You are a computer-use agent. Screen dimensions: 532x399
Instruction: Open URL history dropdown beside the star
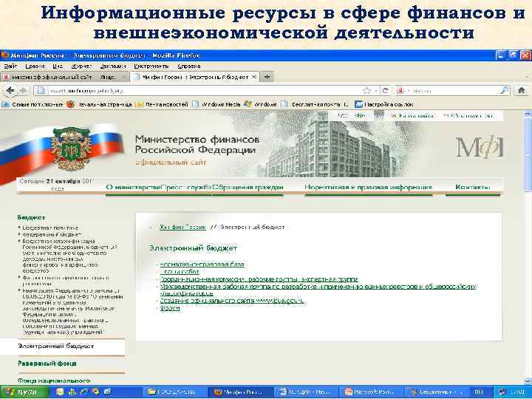coord(376,91)
